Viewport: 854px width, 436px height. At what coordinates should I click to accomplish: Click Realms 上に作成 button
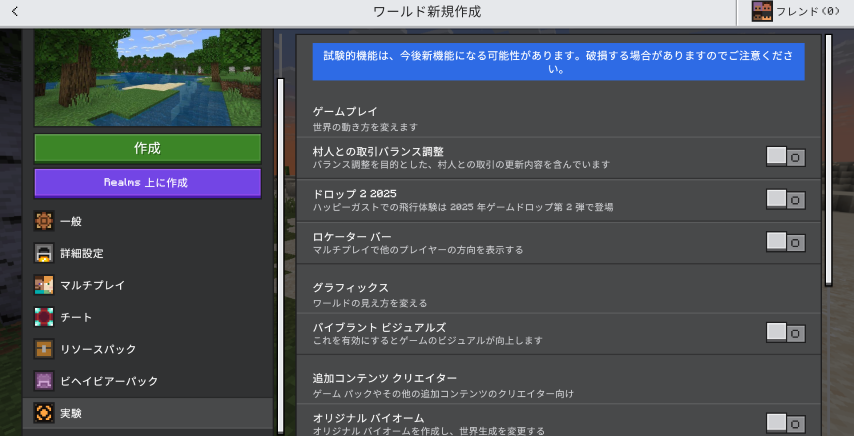[148, 183]
